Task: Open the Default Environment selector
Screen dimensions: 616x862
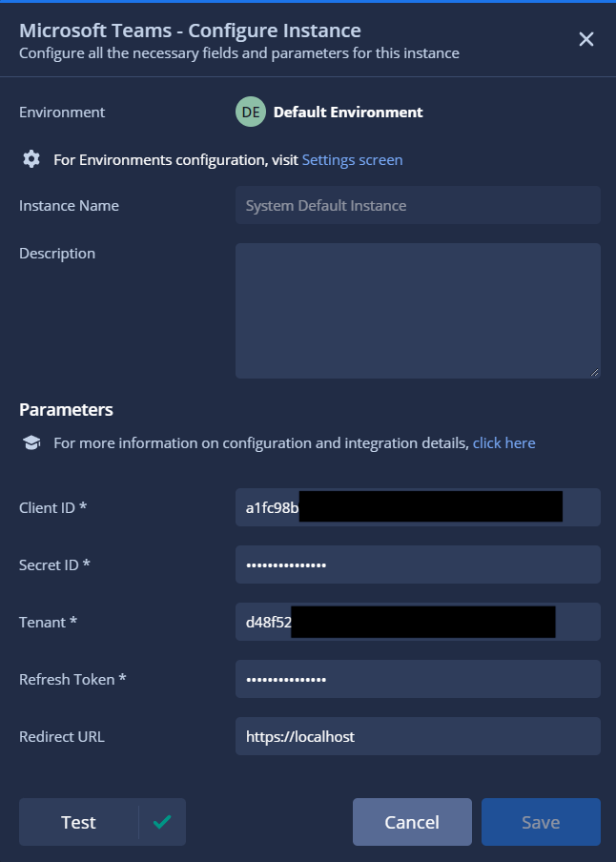Action: [329, 112]
